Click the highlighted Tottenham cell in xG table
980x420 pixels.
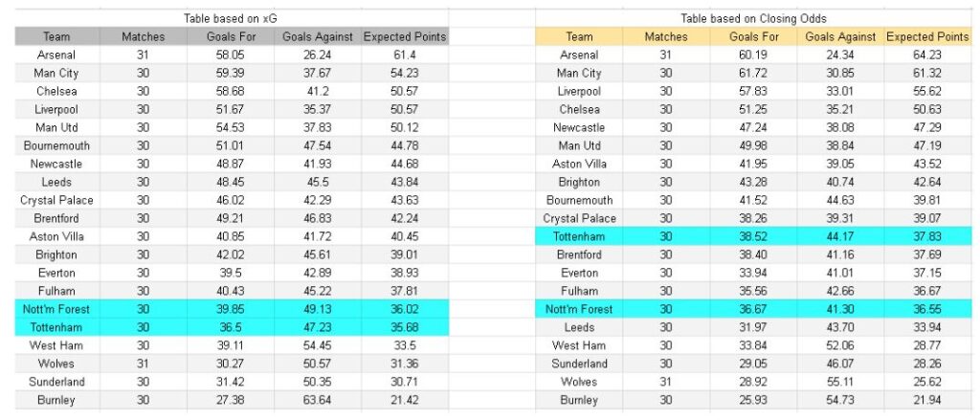[56, 327]
